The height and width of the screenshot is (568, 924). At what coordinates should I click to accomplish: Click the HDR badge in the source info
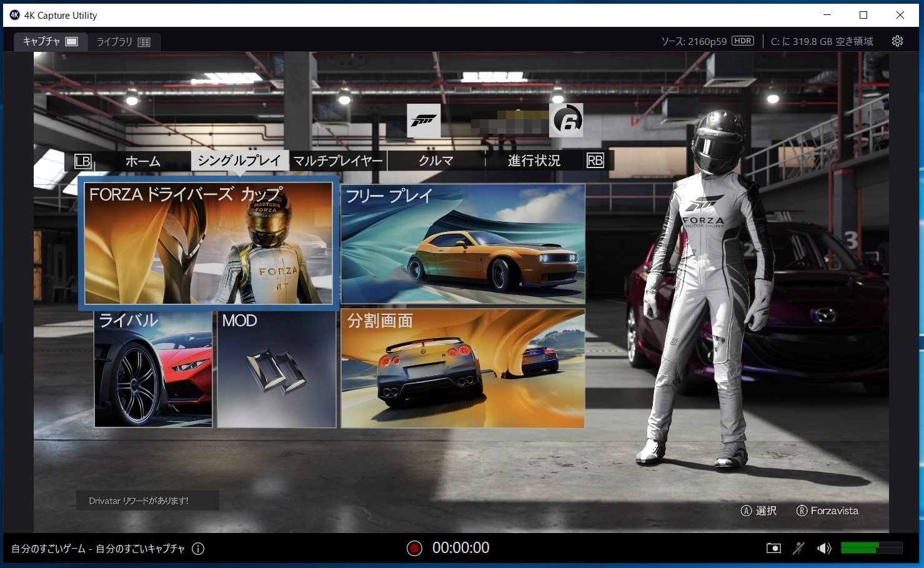pos(743,41)
